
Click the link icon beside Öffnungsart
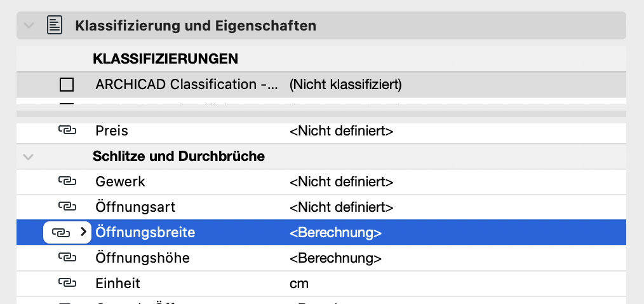click(67, 207)
